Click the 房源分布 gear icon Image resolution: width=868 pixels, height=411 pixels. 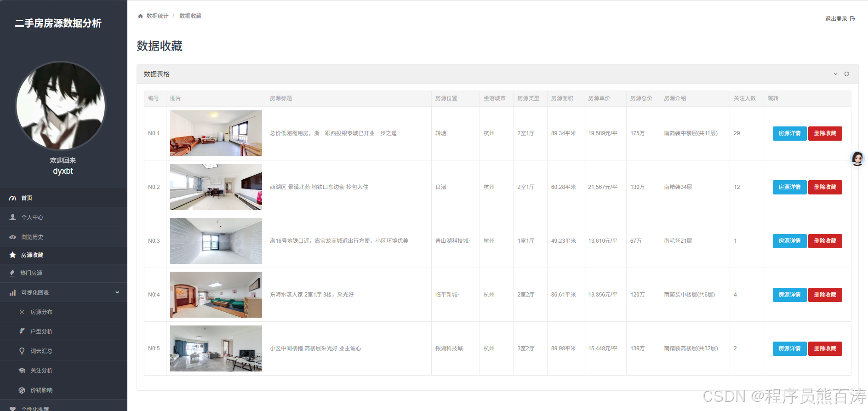22,312
